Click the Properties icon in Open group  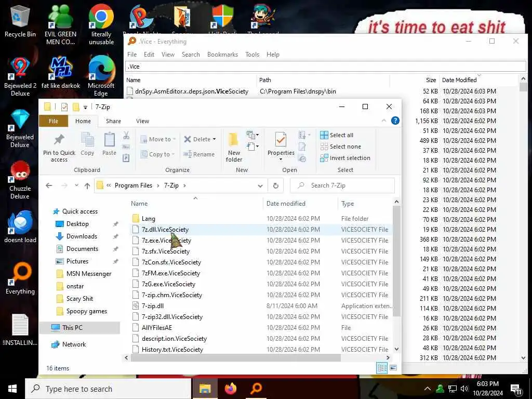point(281,144)
